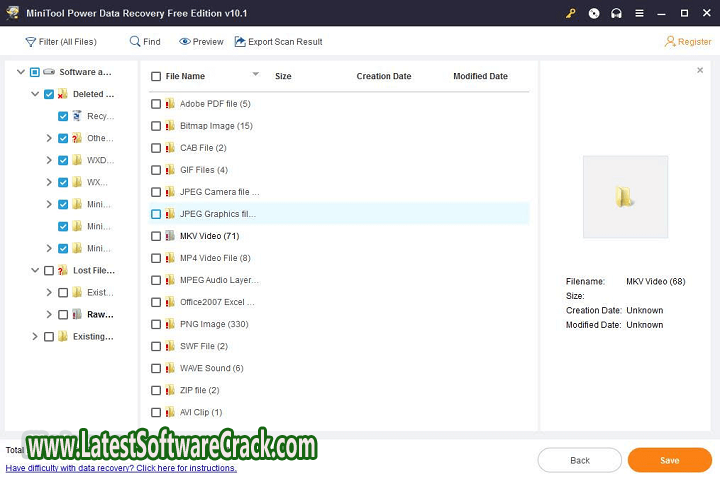Click the round disc icon in title bar
Screen dimensions: 720x480
click(x=594, y=13)
